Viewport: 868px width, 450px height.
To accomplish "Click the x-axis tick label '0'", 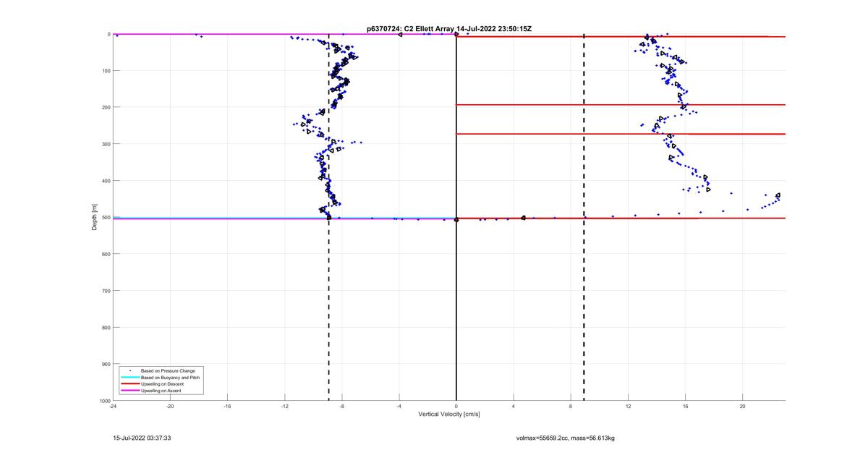I will point(456,406).
